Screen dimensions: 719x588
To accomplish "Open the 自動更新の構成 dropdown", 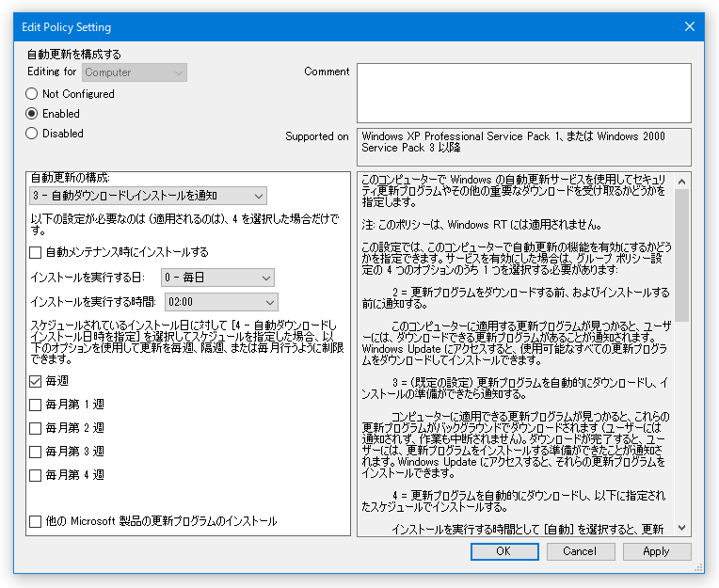I will pyautogui.click(x=148, y=196).
